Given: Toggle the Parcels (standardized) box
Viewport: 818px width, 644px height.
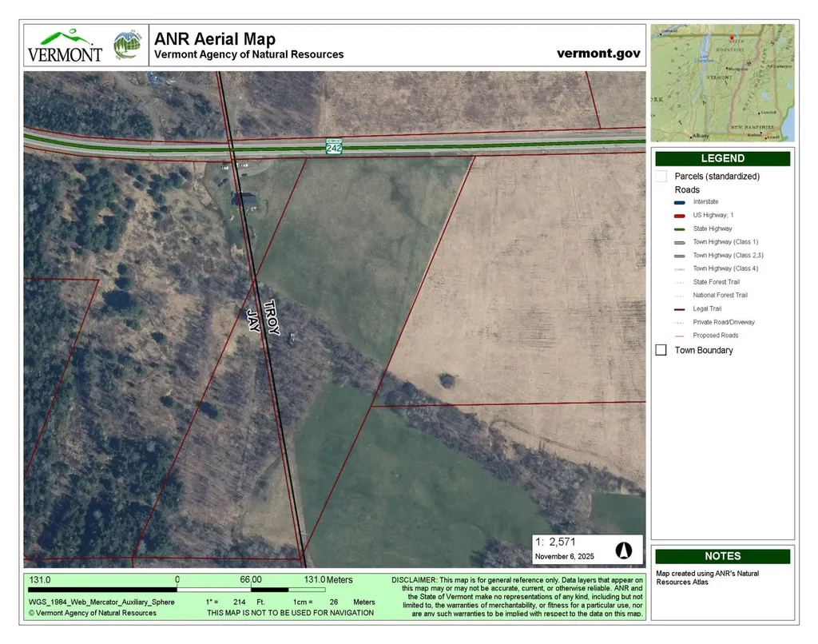Looking at the screenshot, I should coord(661,176).
